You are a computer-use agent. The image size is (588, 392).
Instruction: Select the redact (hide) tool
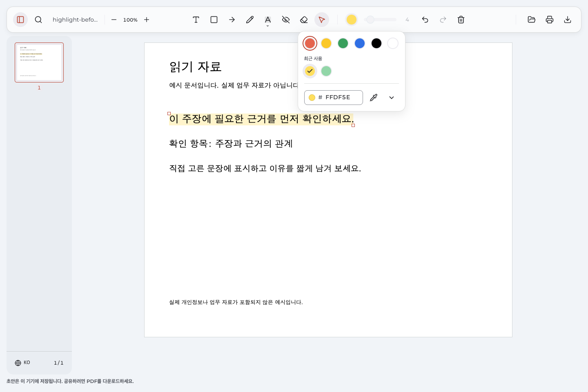[x=286, y=20]
